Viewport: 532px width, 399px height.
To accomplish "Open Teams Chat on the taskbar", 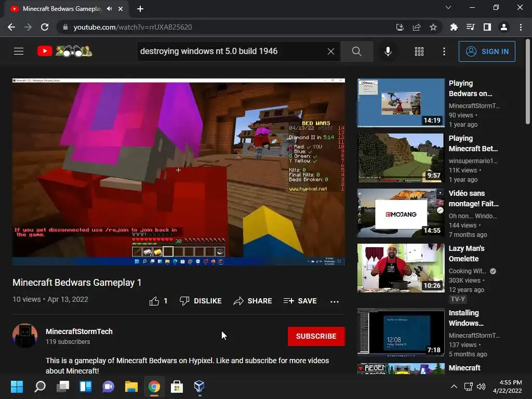I will pos(108,387).
